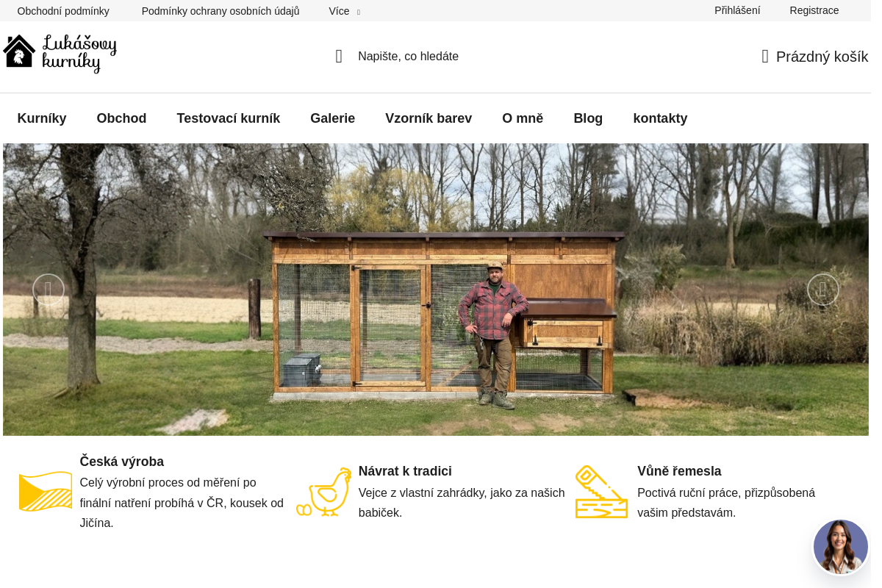
Task: Click the search magnifier icon
Action: [x=339, y=57]
